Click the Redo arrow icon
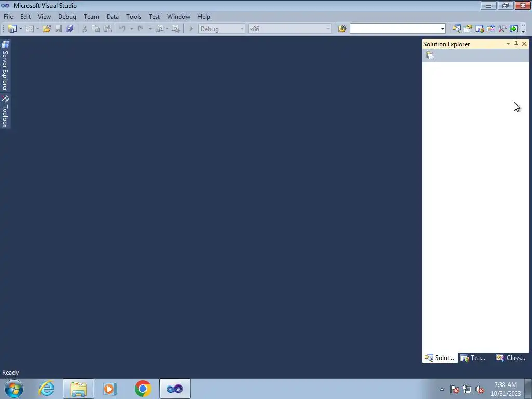This screenshot has width=532, height=399. 140,29
